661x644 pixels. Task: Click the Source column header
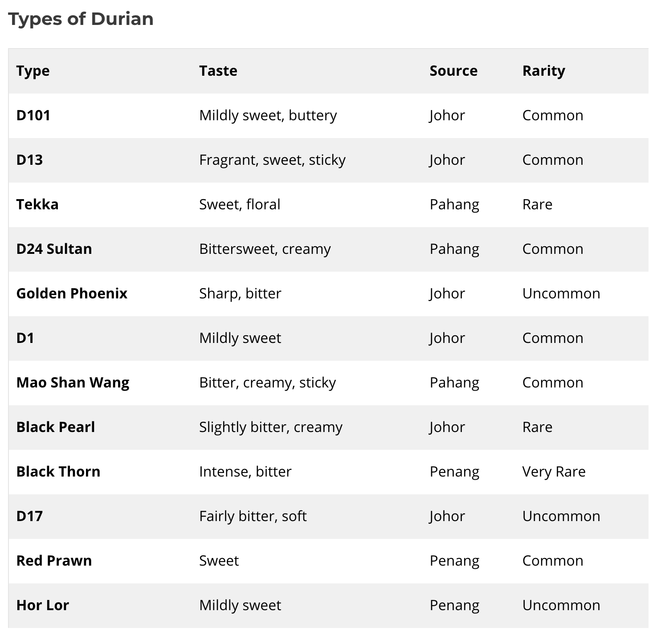(x=453, y=71)
